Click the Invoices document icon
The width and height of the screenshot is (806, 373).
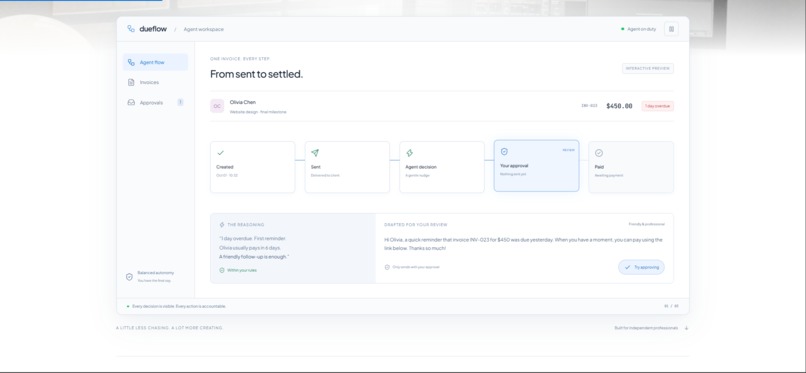pos(131,82)
